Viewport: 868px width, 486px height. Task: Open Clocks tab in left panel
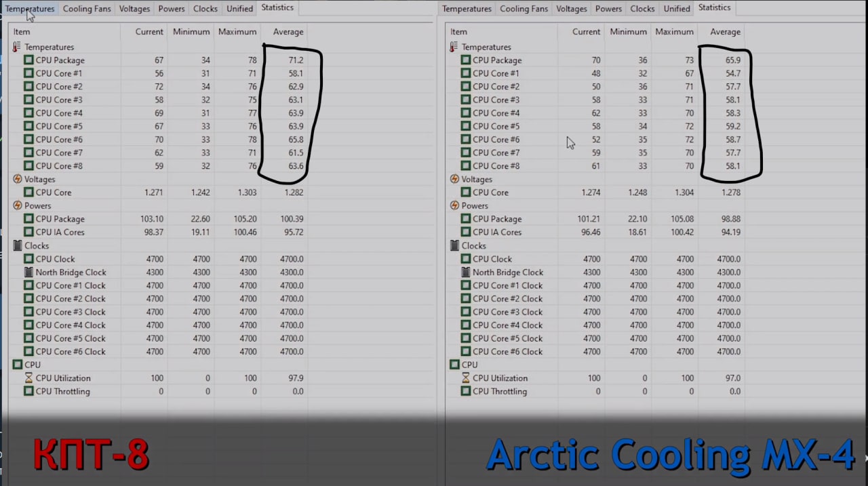point(205,9)
